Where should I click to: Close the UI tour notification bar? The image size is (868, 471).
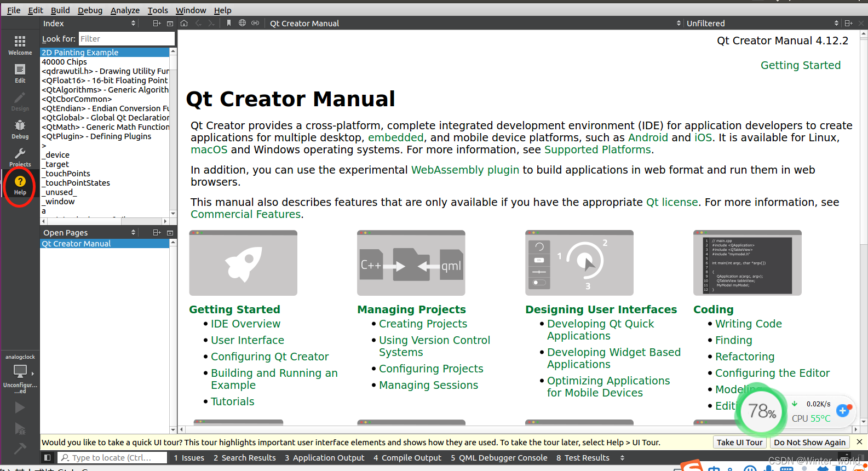(x=859, y=442)
